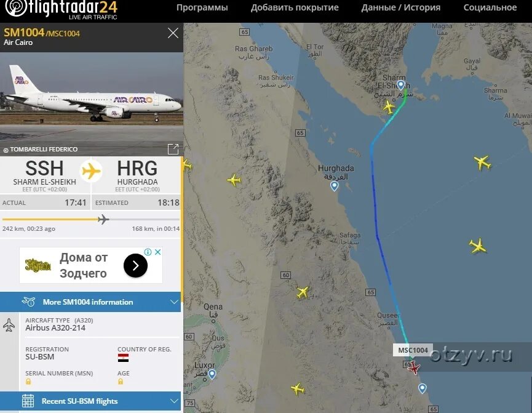The height and width of the screenshot is (413, 532).
Task: Click the red MSC1004 aircraft icon
Action: 413,367
